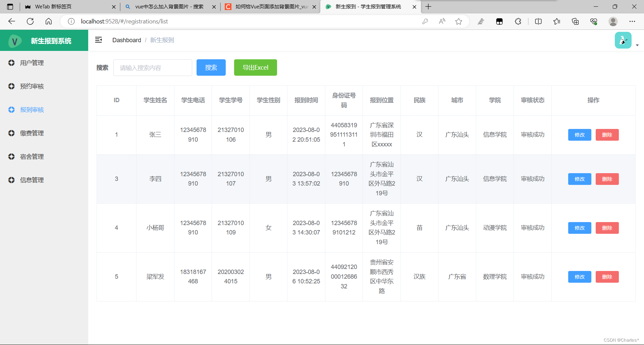Click the name cell 小杨哥
Viewport: 644px width, 345px height.
[x=155, y=228]
